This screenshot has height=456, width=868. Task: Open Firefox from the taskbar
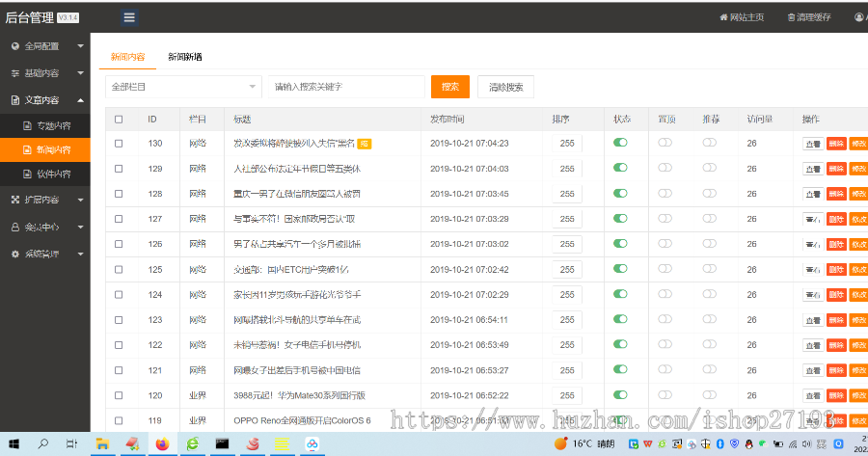162,443
